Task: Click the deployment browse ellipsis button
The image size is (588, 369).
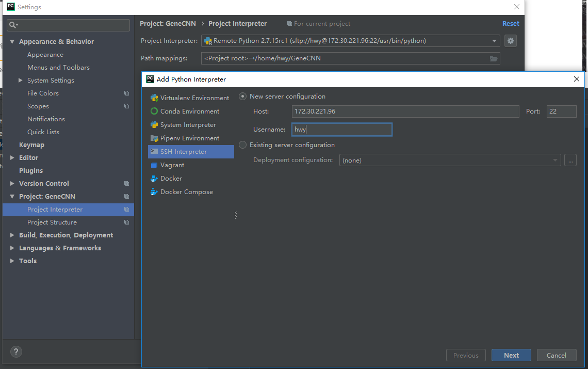Action: click(x=570, y=161)
